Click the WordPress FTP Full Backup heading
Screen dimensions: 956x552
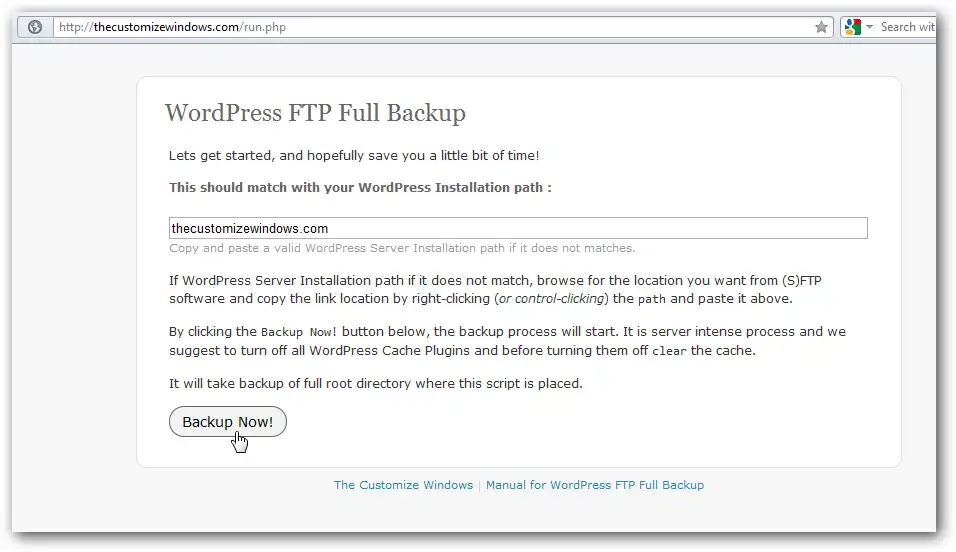tap(315, 112)
